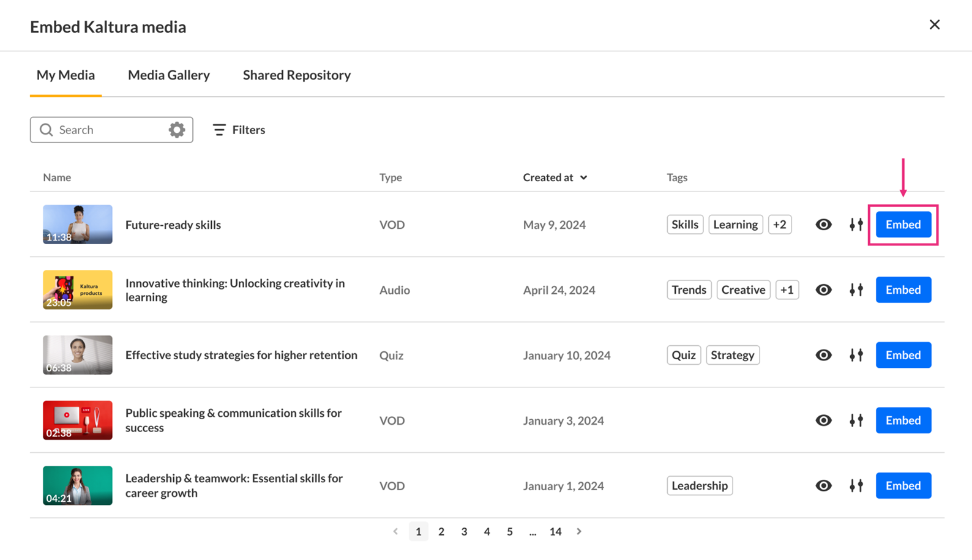Screen dimensions: 972x560
Task: Open embed settings for Future-ready skills
Action: [x=856, y=225]
